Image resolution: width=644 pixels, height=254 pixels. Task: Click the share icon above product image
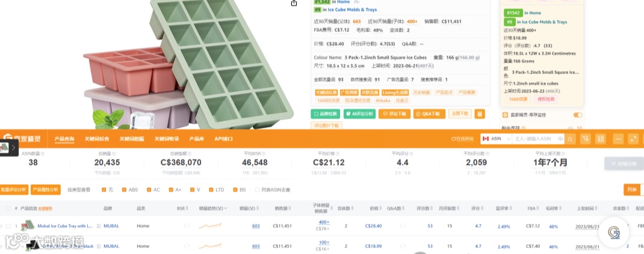(x=294, y=3)
